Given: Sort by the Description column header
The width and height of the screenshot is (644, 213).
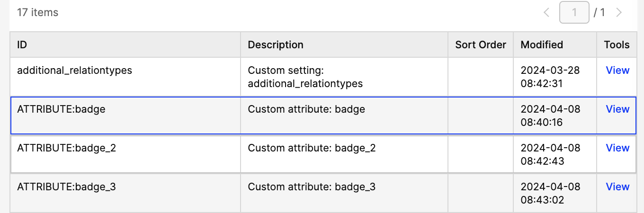Looking at the screenshot, I should point(276,45).
